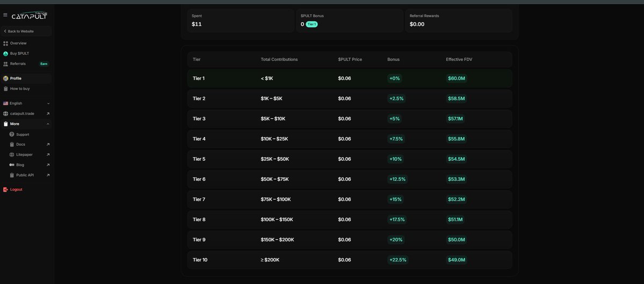
Task: Click the Referrals people icon
Action: click(x=6, y=64)
